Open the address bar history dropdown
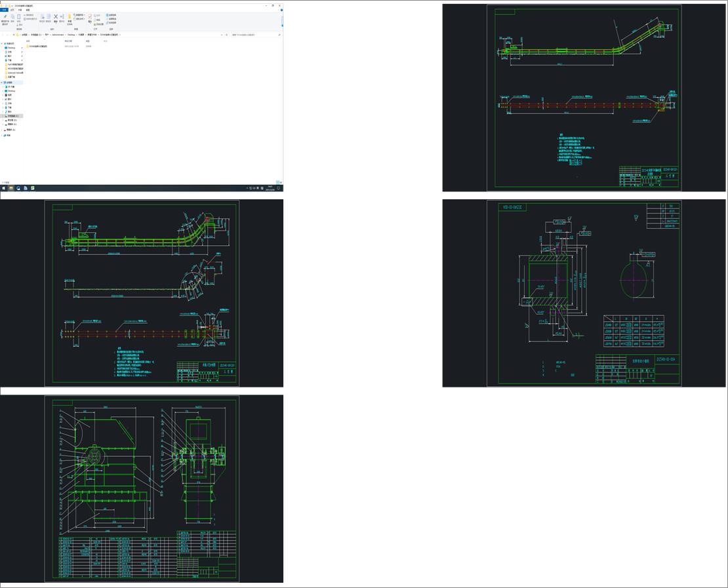 [x=222, y=35]
